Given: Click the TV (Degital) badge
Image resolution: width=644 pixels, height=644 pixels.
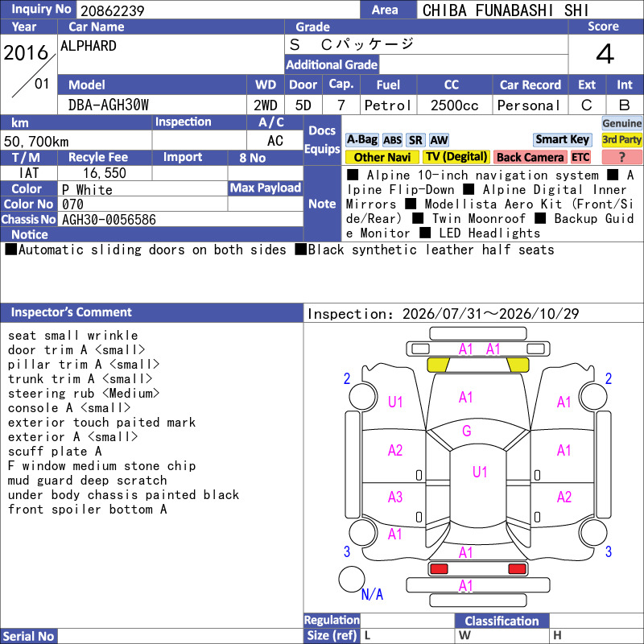Looking at the screenshot, I should click(456, 157).
